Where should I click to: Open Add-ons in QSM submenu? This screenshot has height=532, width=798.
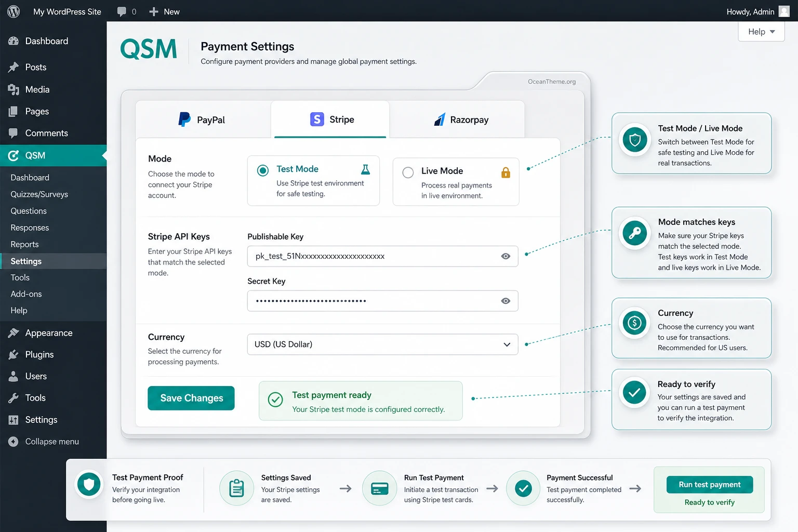(x=26, y=294)
